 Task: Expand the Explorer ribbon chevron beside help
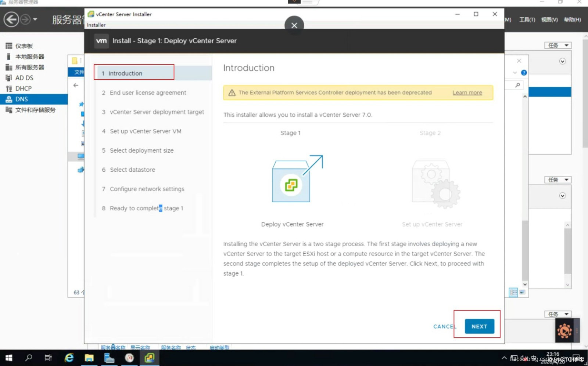point(515,73)
